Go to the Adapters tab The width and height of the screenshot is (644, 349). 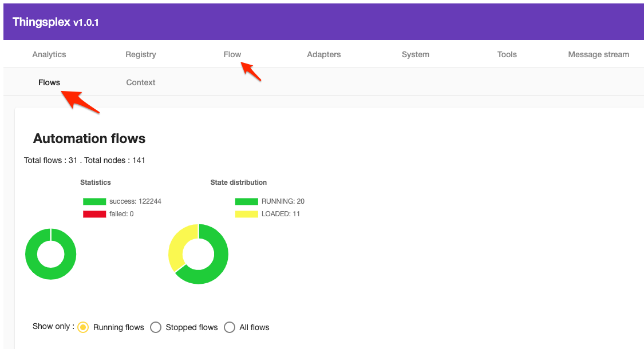coord(323,54)
